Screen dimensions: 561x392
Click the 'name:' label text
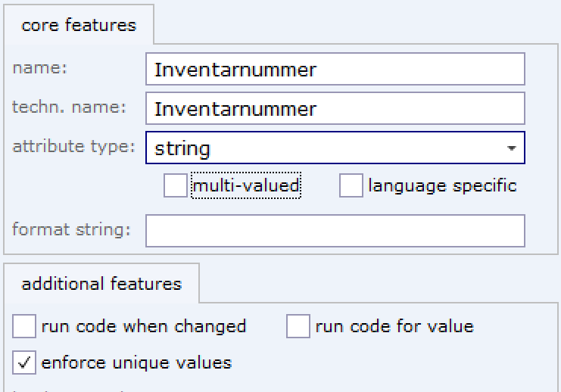39,68
